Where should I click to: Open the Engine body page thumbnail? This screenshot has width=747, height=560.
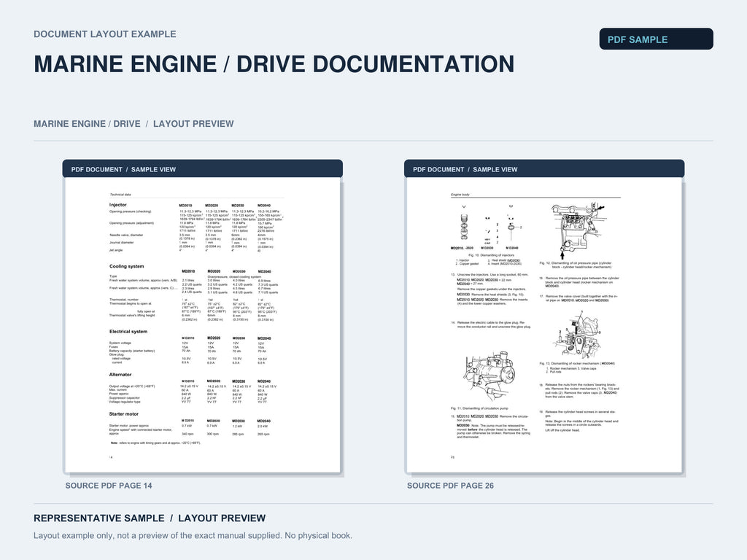point(544,324)
